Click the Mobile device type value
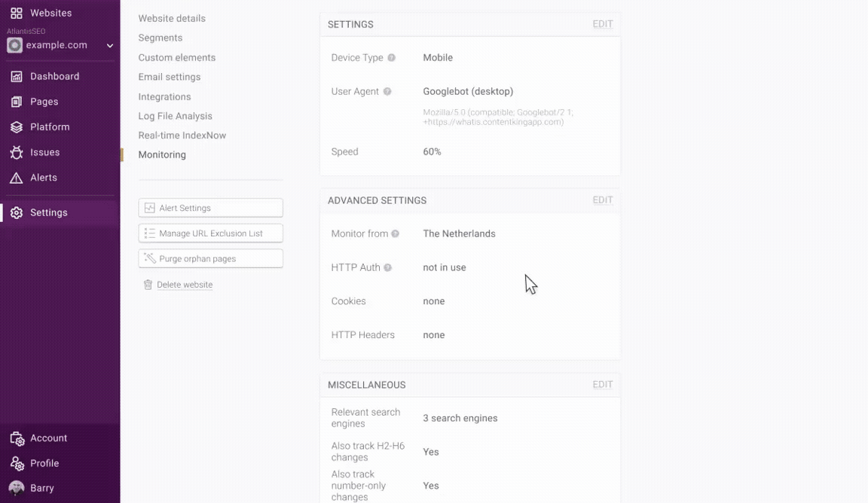 pos(438,57)
